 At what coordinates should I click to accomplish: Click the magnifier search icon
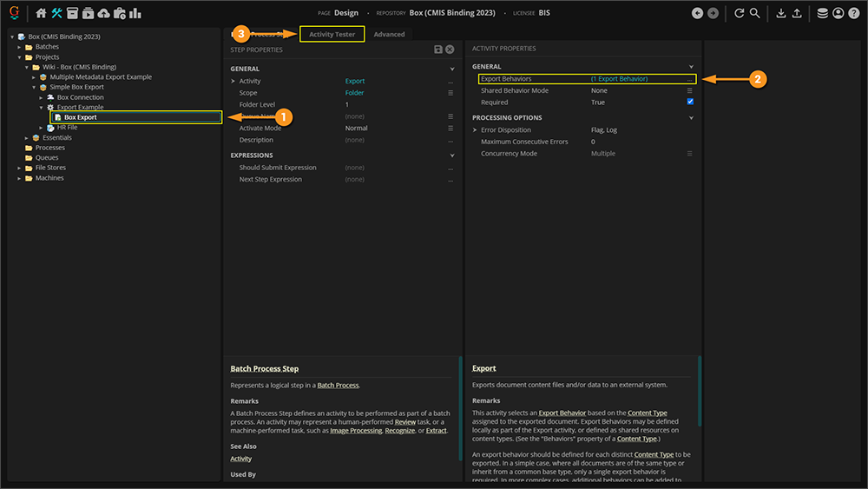tap(755, 13)
